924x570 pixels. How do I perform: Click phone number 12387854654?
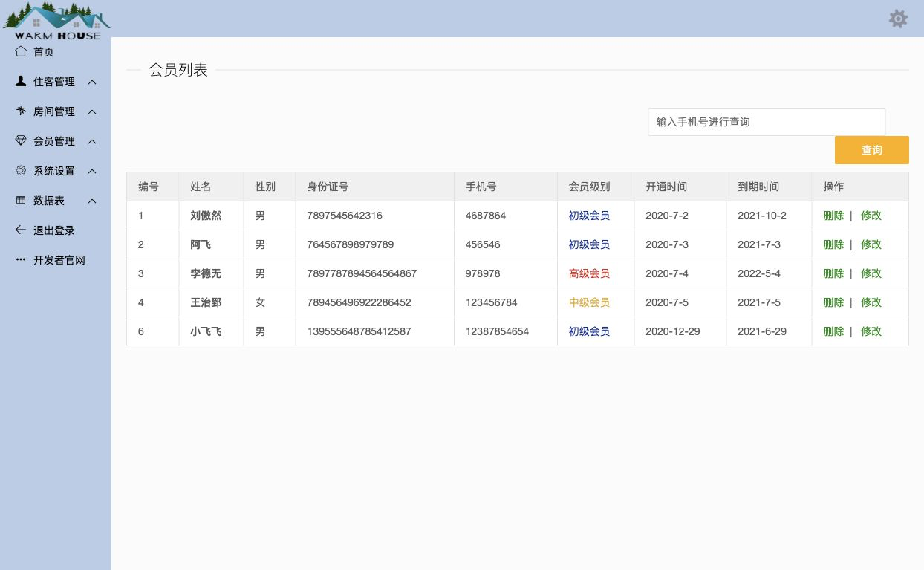pos(498,331)
